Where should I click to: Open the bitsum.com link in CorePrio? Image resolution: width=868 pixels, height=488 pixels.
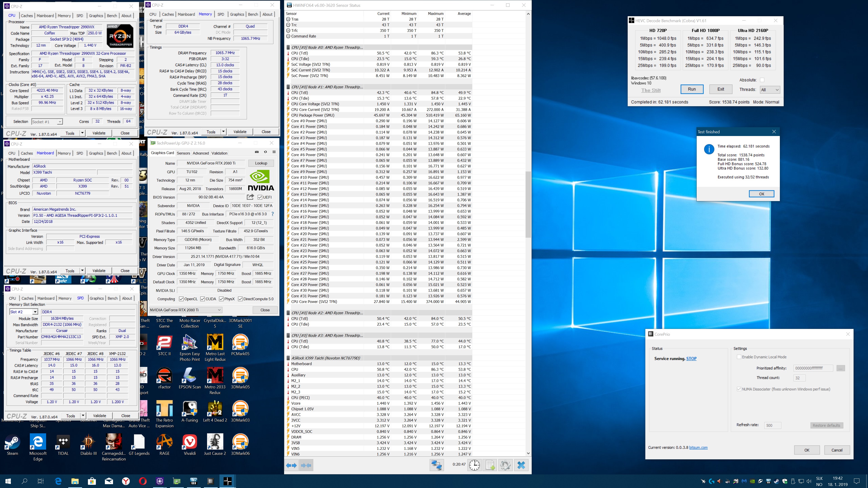698,447
